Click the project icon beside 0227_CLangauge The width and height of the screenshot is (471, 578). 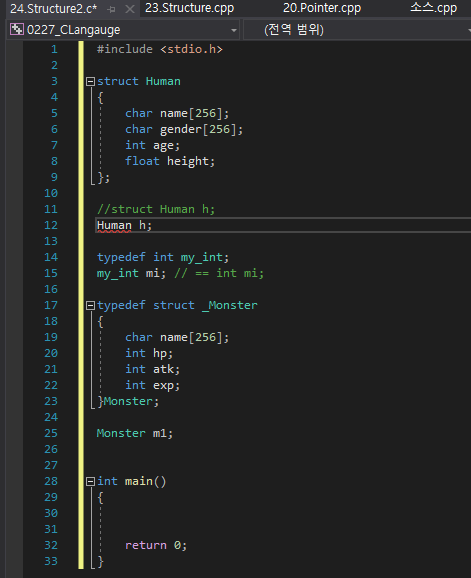click(x=17, y=29)
